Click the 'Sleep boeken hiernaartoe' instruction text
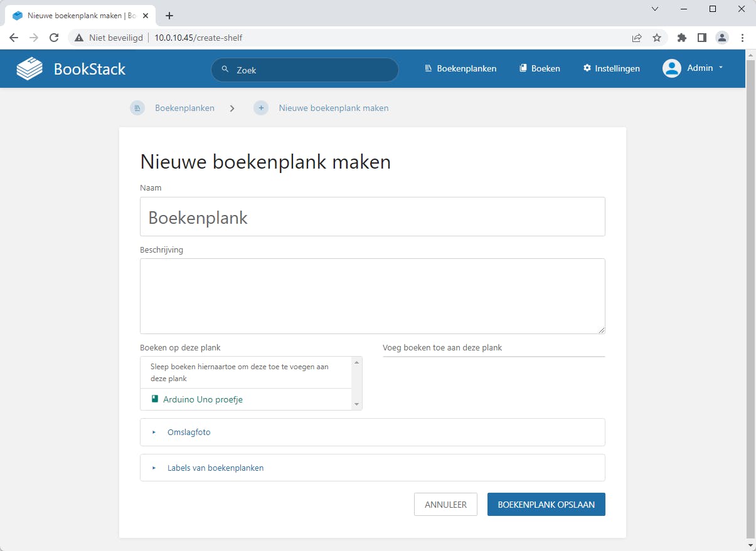The height and width of the screenshot is (551, 756). (240, 372)
